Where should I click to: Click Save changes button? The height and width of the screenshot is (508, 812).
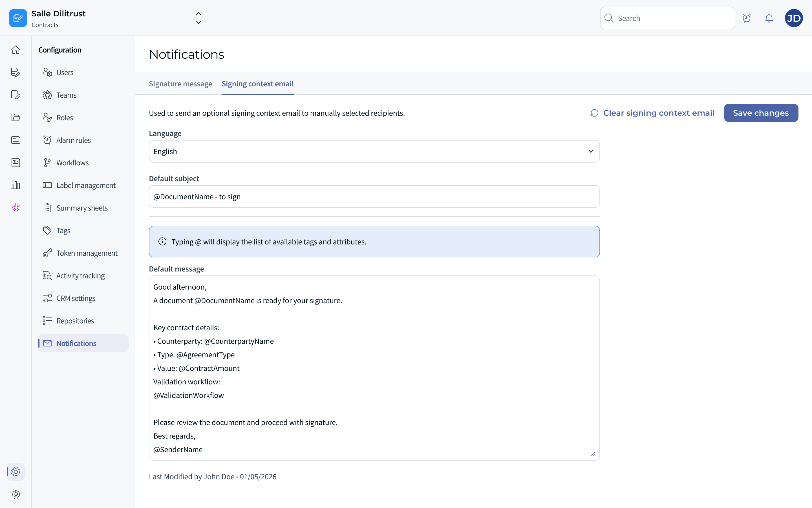761,113
